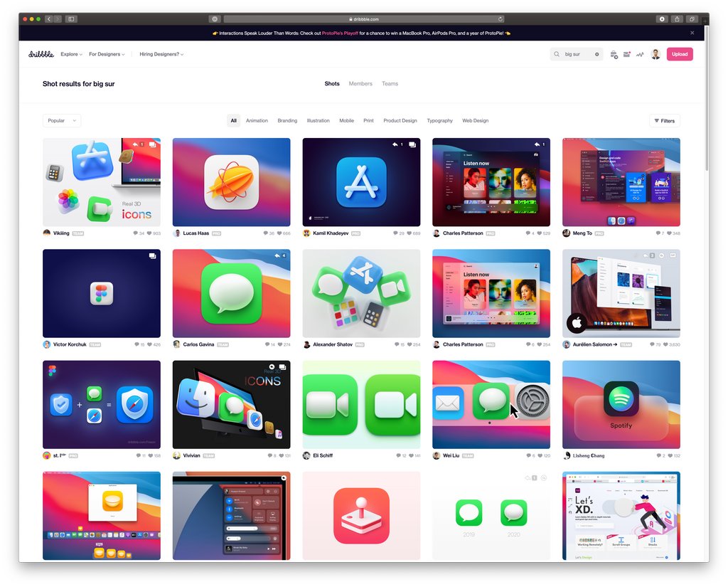The width and height of the screenshot is (728, 587).
Task: Click the ProtoPie's Playoff link
Action: click(340, 33)
